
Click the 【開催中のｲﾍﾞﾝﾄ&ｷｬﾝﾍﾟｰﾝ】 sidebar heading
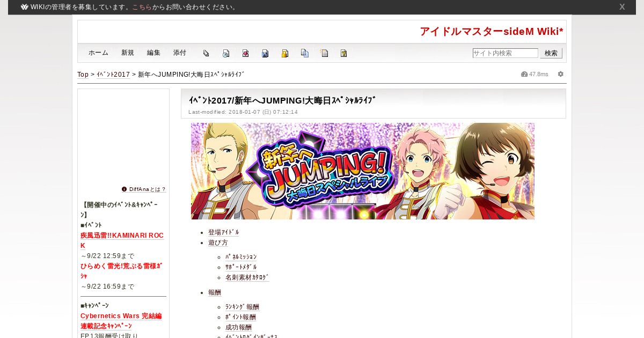(x=120, y=210)
